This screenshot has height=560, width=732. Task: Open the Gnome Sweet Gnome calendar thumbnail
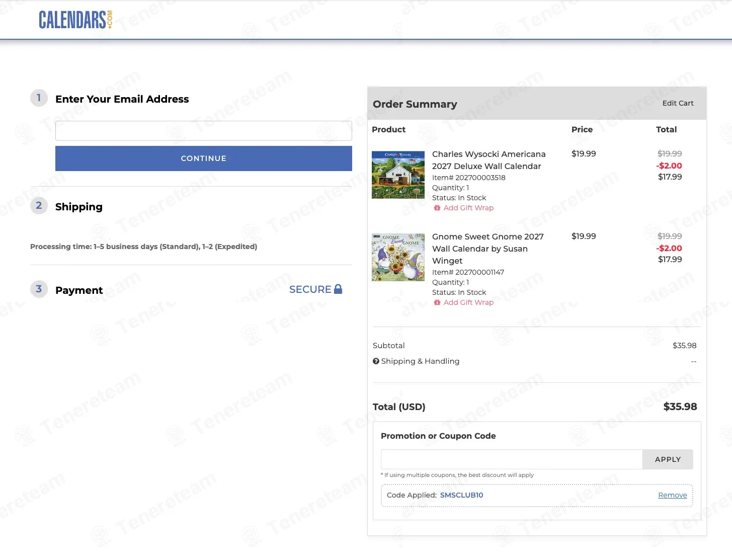[x=398, y=257]
